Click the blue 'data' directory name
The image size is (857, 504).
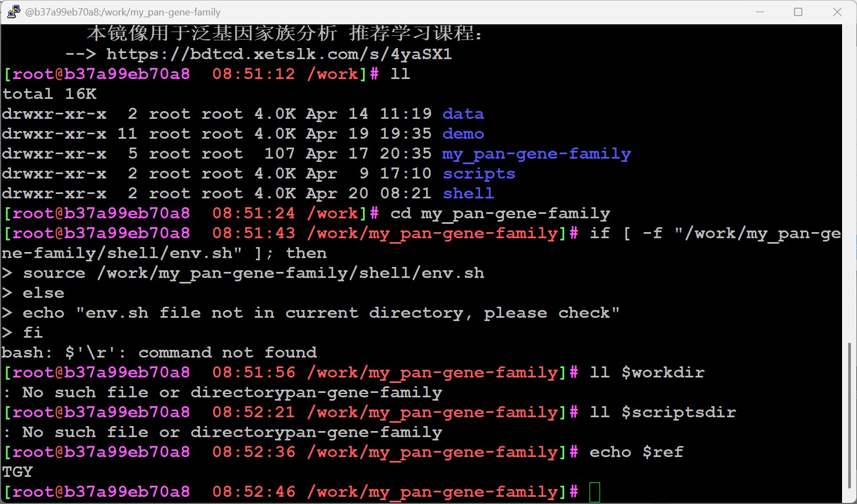tap(463, 114)
